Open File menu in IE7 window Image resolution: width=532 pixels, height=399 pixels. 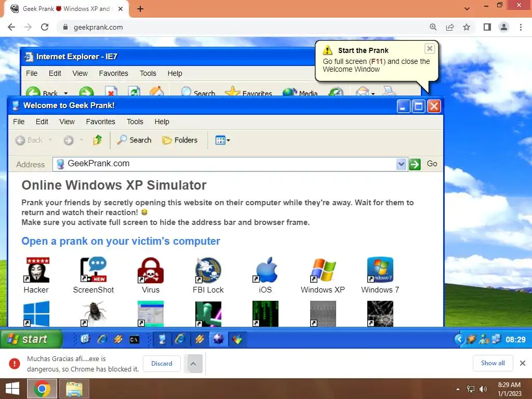pyautogui.click(x=32, y=73)
